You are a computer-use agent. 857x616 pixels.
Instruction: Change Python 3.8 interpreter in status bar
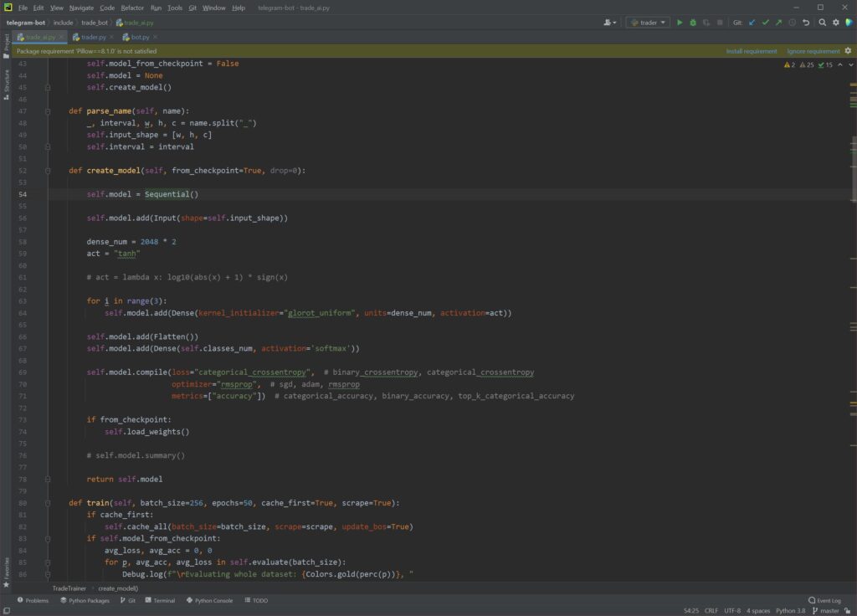790,610
